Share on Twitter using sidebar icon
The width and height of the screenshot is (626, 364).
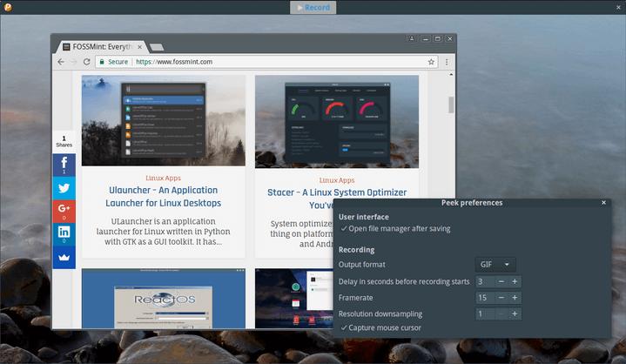coord(64,187)
